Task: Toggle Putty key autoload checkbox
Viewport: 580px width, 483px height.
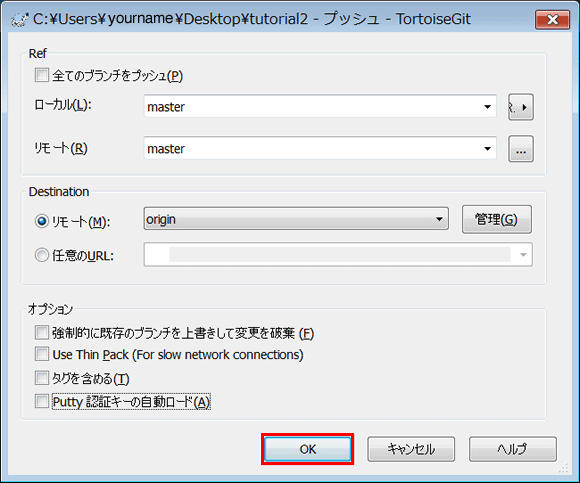Action: 42,401
